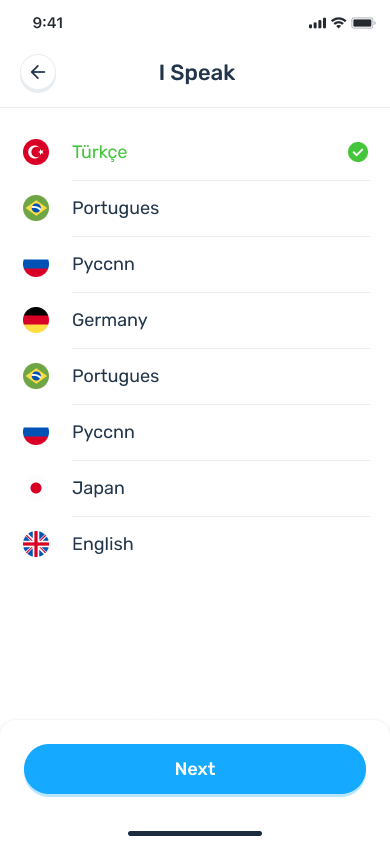
Task: Tap the first Russian flag icon
Action: (36, 264)
